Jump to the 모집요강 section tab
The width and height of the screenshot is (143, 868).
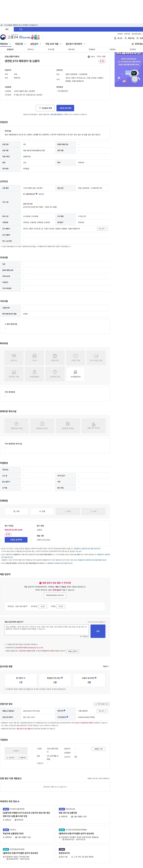click(10, 50)
